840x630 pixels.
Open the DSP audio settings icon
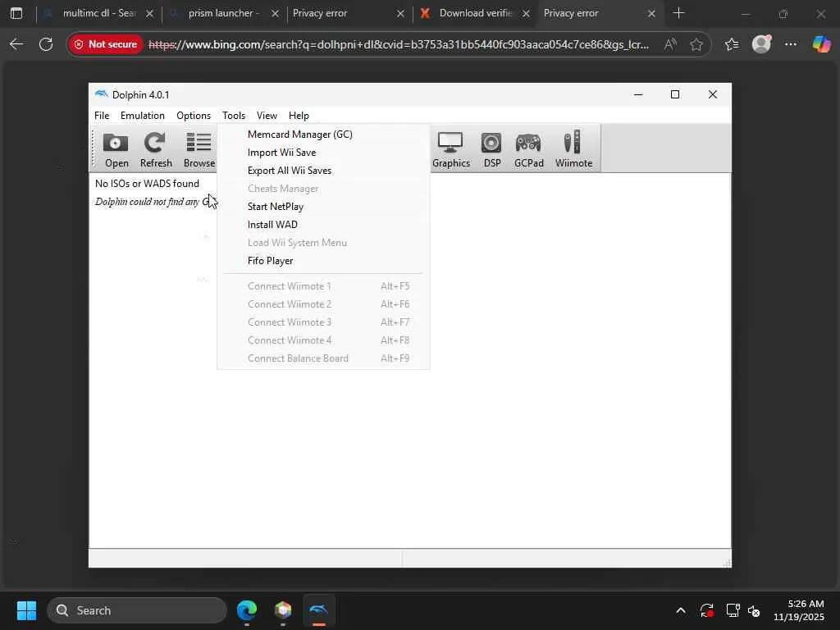tap(492, 149)
